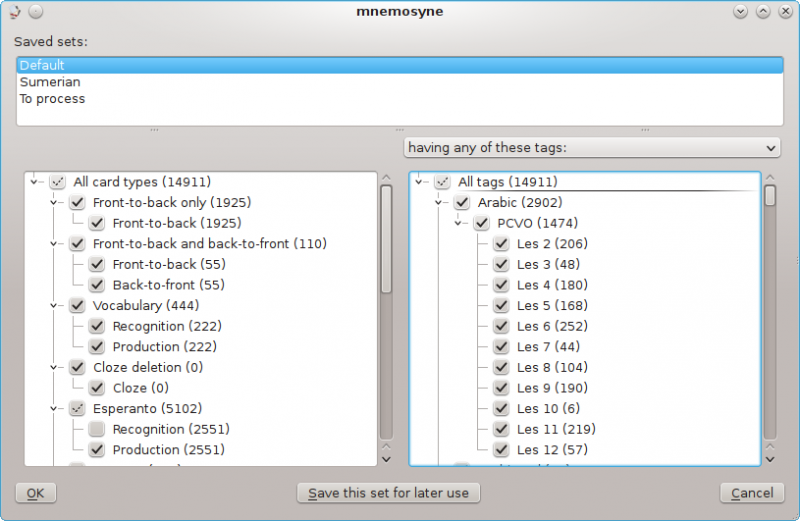The width and height of the screenshot is (800, 521).
Task: Uncheck the Front-to-back only checkbox
Action: (x=77, y=203)
